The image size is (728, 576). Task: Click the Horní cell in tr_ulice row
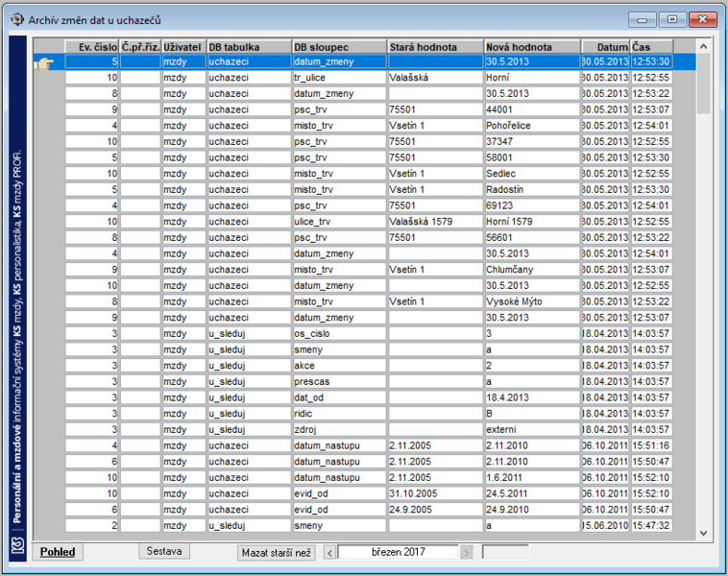(532, 78)
